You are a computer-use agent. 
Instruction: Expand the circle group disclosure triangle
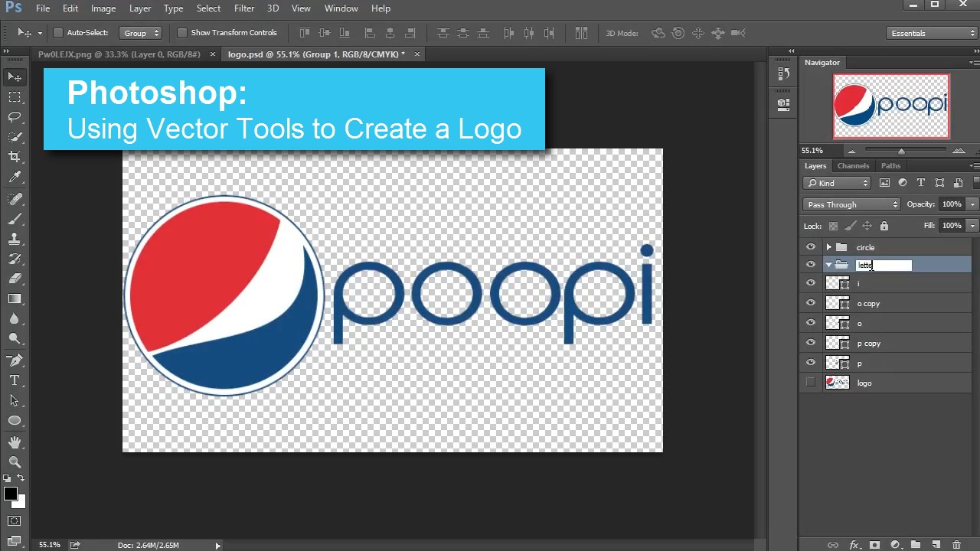(x=828, y=246)
